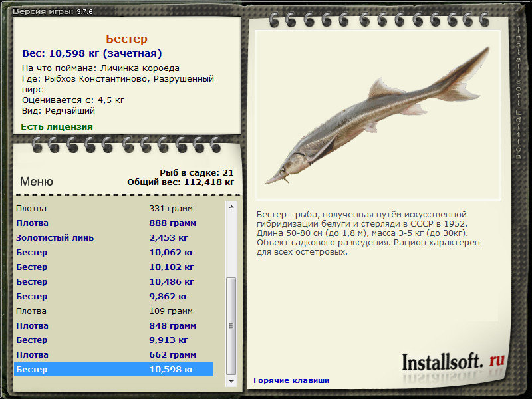This screenshot has height=399, width=532.
Task: Select the Бестер 9,862 кг row
Action: 114,296
